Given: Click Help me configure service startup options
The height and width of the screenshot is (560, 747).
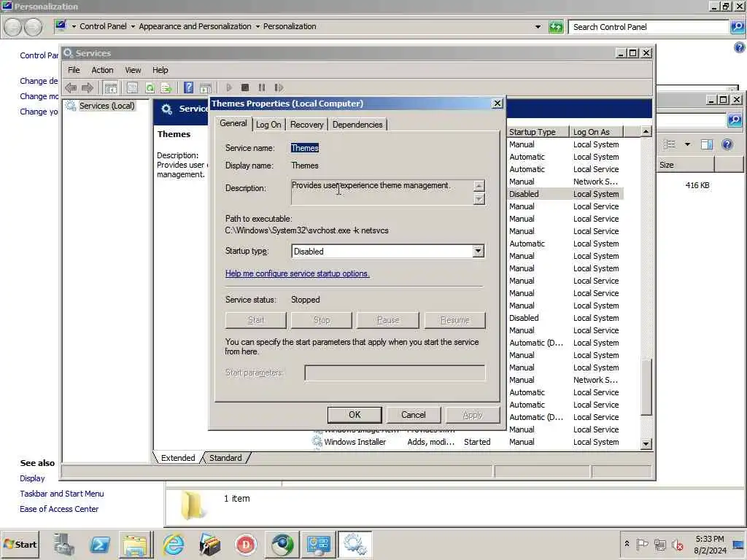Looking at the screenshot, I should click(x=298, y=273).
